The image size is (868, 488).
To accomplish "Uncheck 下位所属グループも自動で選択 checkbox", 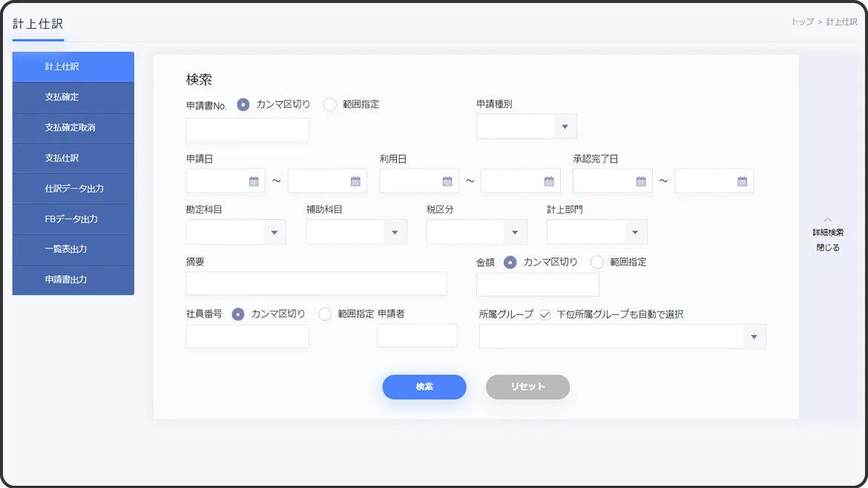I will point(545,314).
